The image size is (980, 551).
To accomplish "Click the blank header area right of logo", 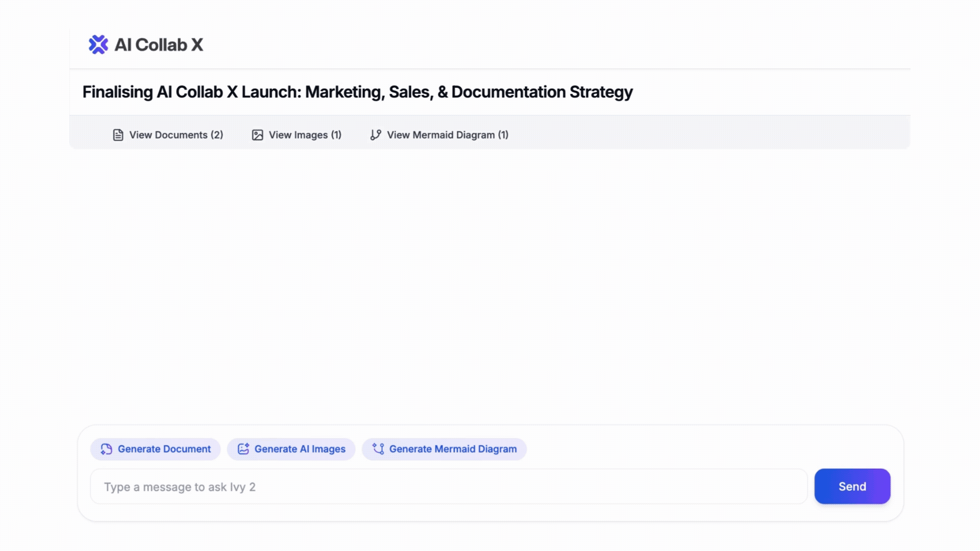I will coord(561,46).
